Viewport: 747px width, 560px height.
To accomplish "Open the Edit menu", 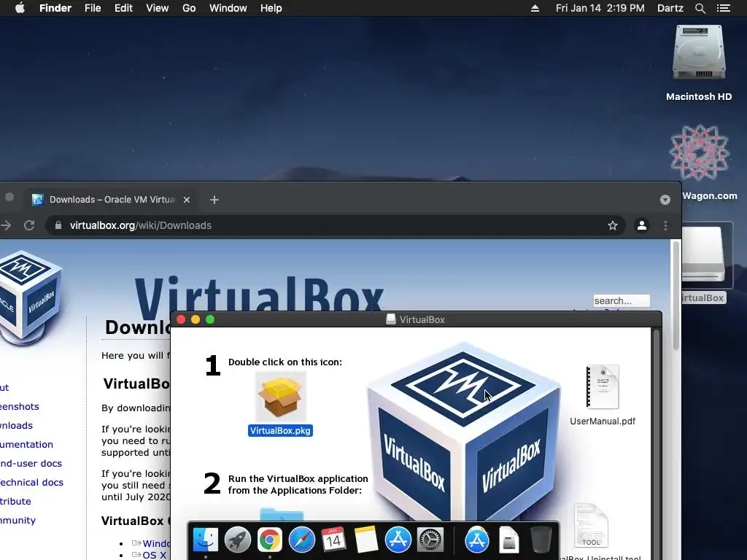I will tap(123, 8).
